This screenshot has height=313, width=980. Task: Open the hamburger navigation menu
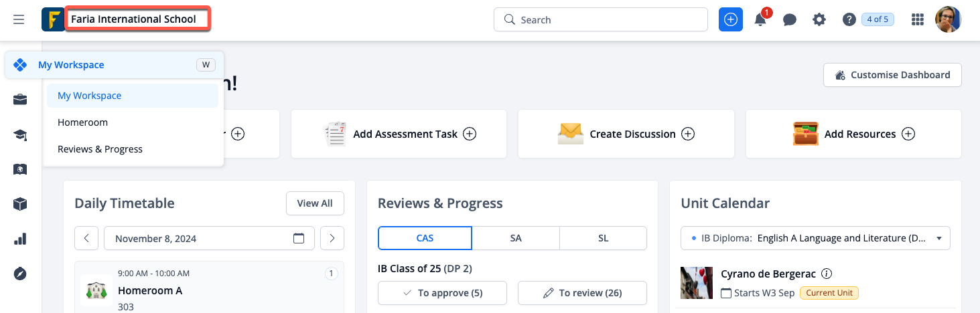(x=19, y=19)
